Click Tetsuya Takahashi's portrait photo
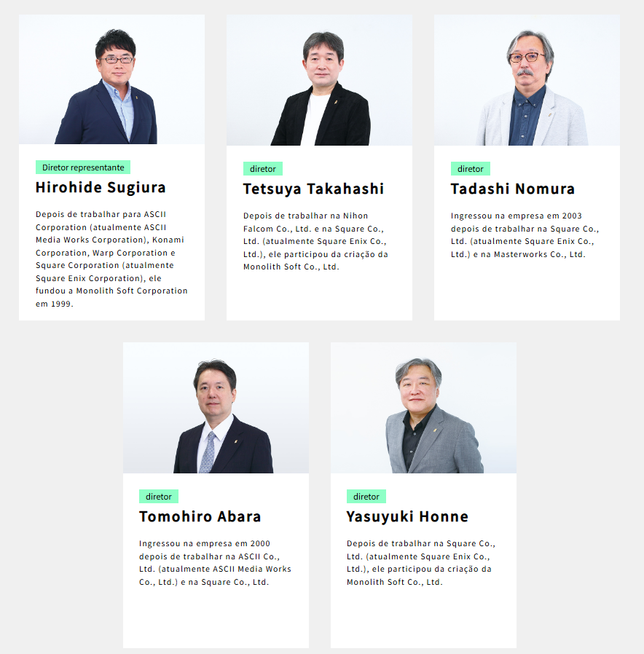The width and height of the screenshot is (644, 654). coord(319,80)
